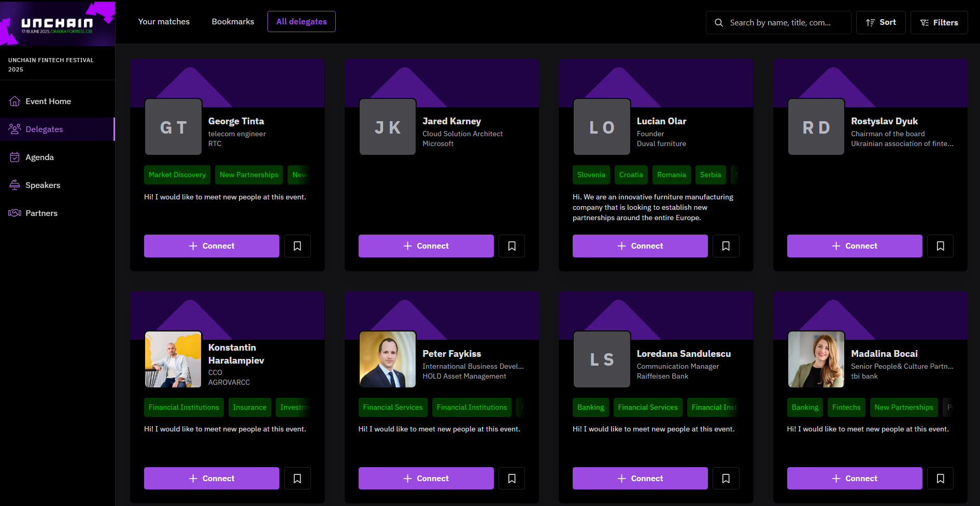Open Loredana Sandulescu's LS avatar

[x=602, y=359]
